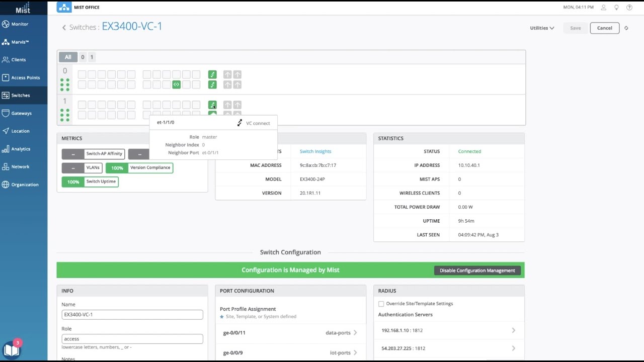Click Disable Configuration Management
This screenshot has height=362, width=644.
tap(477, 270)
